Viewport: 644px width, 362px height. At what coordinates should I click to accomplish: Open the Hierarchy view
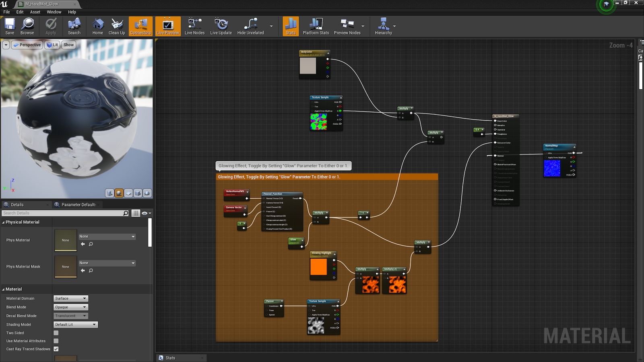[383, 26]
